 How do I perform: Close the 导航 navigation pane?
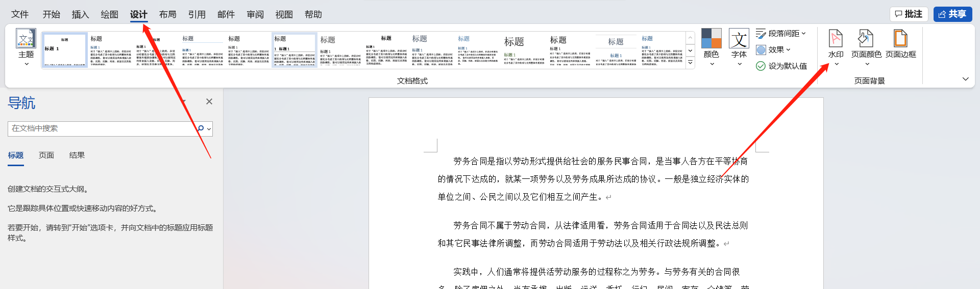tap(209, 101)
